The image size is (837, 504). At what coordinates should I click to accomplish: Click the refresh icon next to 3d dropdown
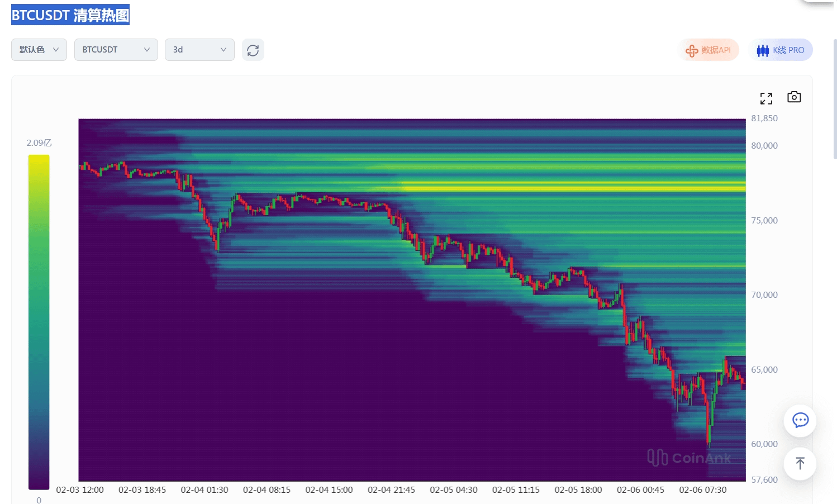coord(253,50)
